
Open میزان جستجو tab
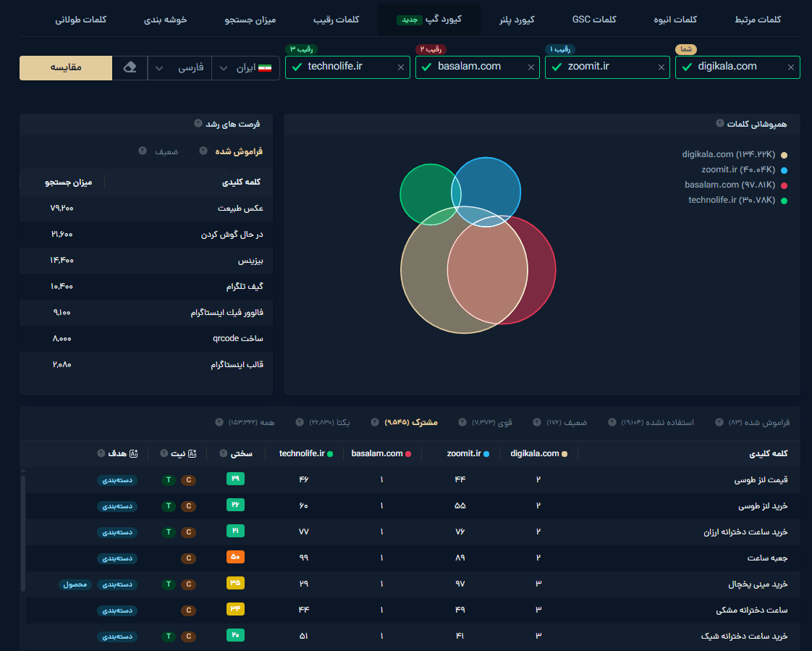pos(250,20)
